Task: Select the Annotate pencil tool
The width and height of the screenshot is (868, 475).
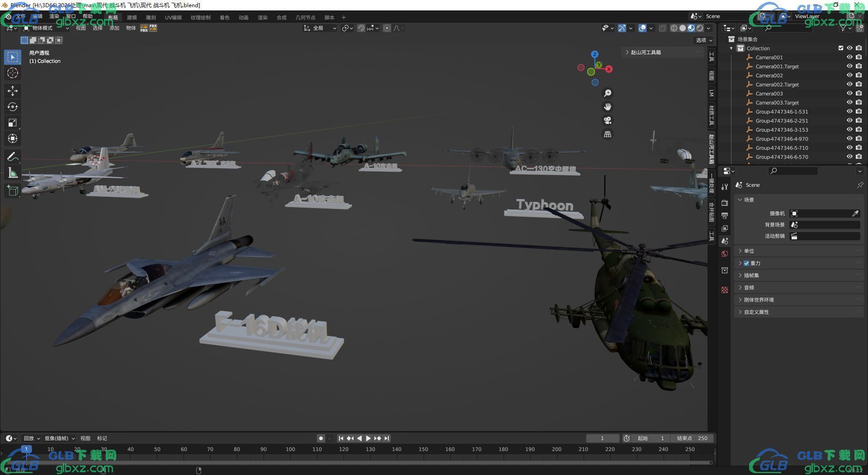Action: tap(13, 157)
